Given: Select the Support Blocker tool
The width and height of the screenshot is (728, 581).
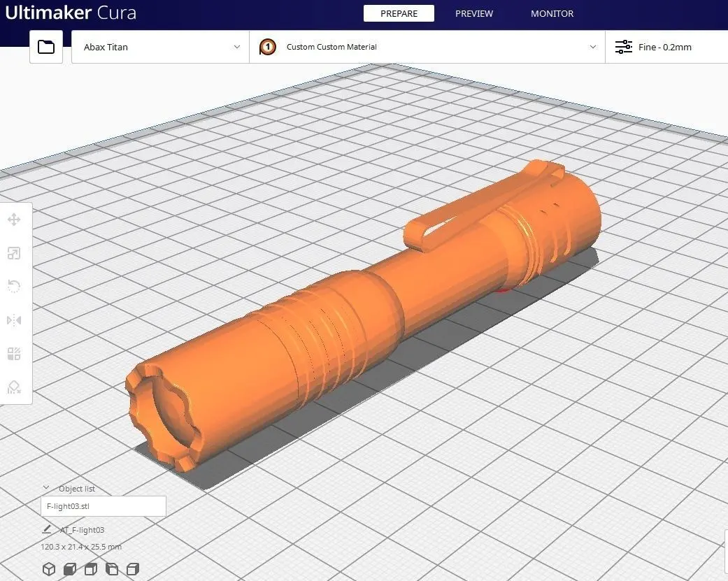Looking at the screenshot, I should pyautogui.click(x=14, y=387).
